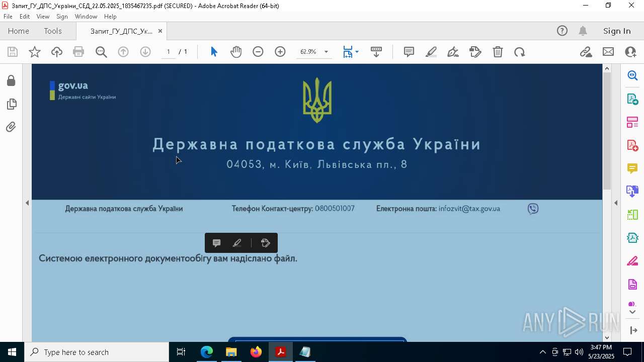Screen dimensions: 644x362
Task: Click stamp icon in floating toolbar
Action: point(266,243)
